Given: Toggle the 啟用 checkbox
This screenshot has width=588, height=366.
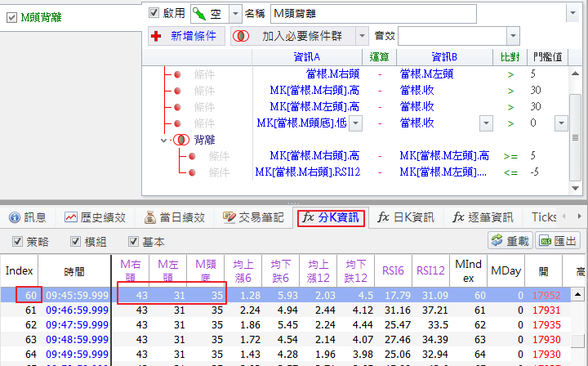Looking at the screenshot, I should point(154,13).
